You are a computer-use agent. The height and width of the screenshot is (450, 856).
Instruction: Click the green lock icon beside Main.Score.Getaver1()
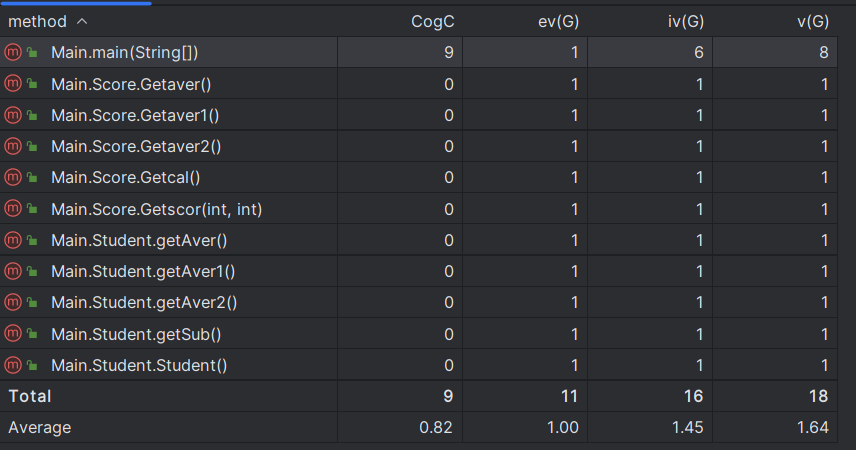[32, 115]
